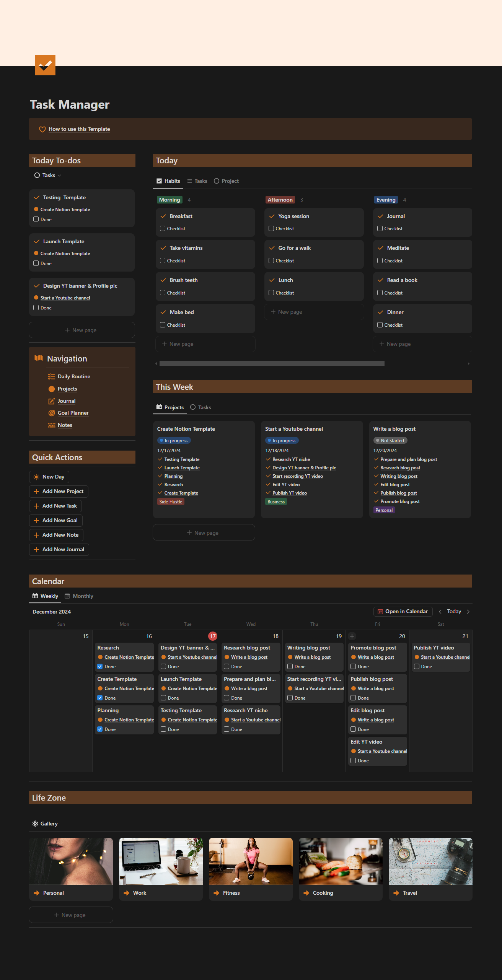Click the Today calendar button
Screen dimensions: 502x980
point(454,612)
